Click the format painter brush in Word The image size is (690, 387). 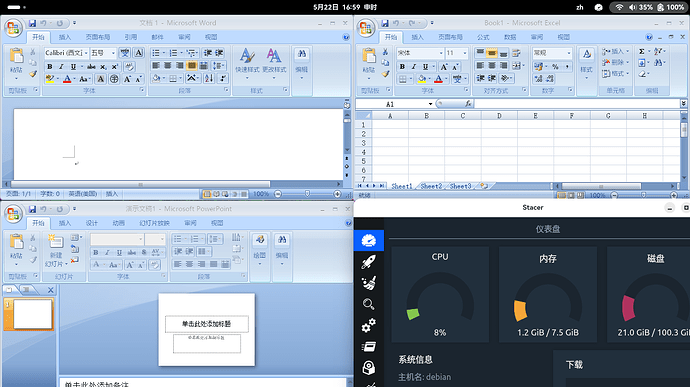pos(33,74)
